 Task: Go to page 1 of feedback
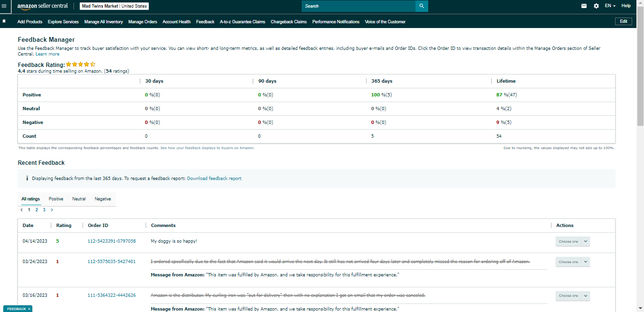tap(29, 209)
